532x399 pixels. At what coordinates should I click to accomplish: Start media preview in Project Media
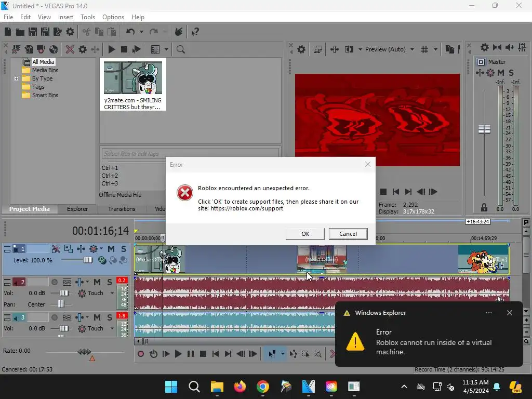[111, 49]
